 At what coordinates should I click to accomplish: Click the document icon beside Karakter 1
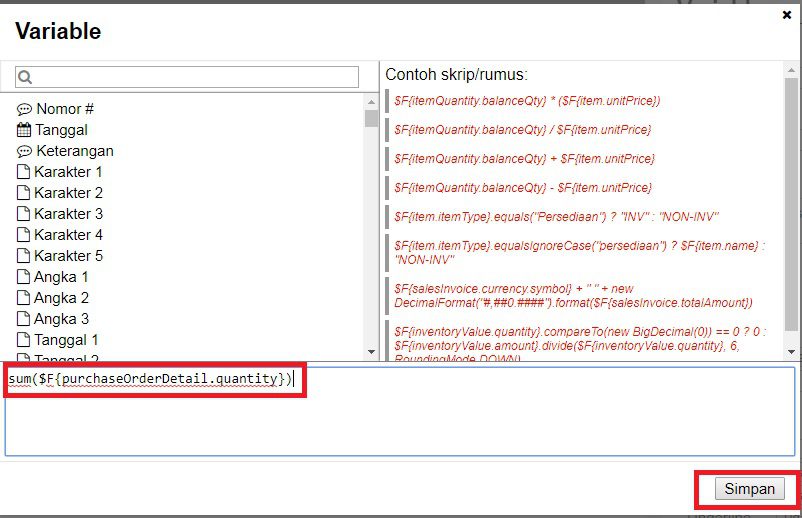click(23, 172)
